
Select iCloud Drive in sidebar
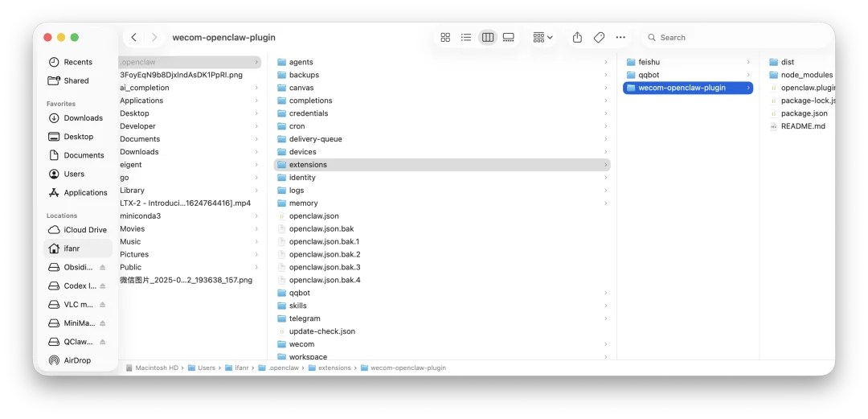click(x=85, y=230)
